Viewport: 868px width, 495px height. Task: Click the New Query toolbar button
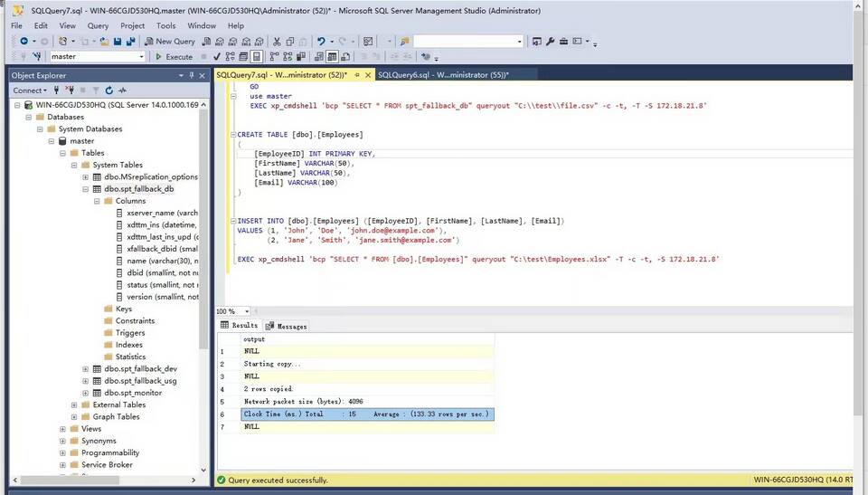pyautogui.click(x=170, y=42)
